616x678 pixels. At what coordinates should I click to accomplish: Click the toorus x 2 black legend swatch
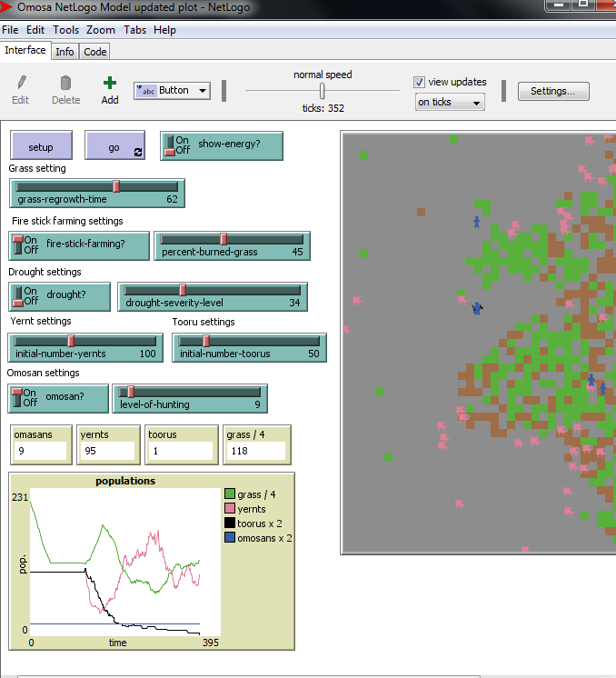(x=230, y=523)
